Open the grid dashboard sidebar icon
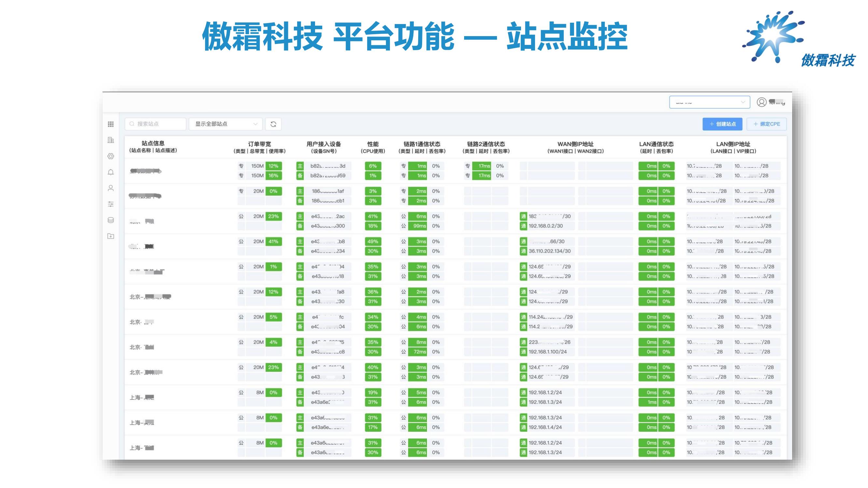This screenshot has width=868, height=488. [x=111, y=124]
